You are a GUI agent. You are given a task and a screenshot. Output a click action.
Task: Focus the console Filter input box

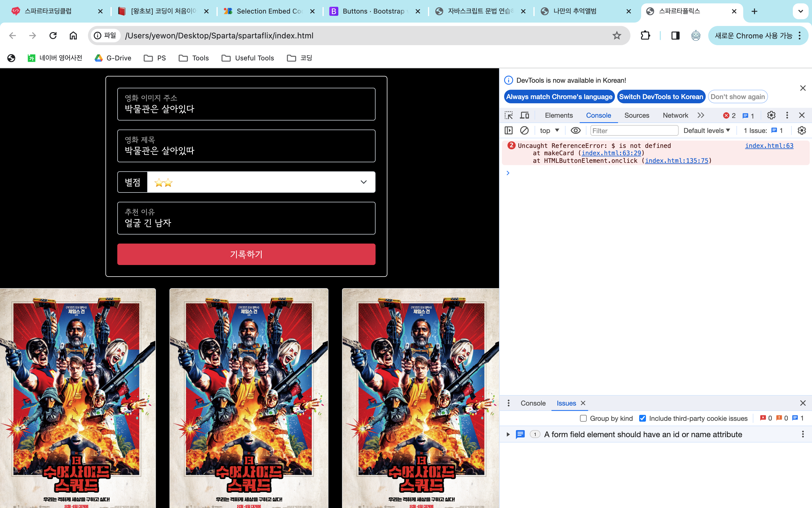click(x=634, y=130)
